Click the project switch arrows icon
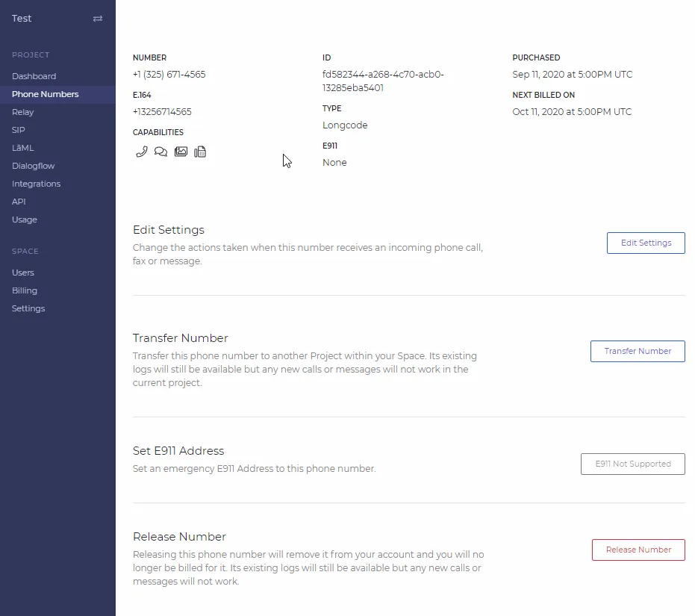The height and width of the screenshot is (616, 695). tap(98, 19)
